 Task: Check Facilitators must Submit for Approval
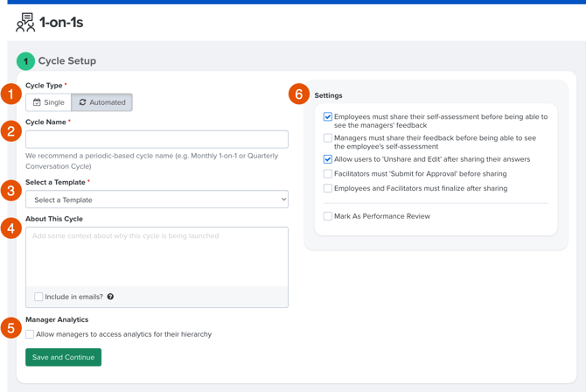(x=328, y=173)
